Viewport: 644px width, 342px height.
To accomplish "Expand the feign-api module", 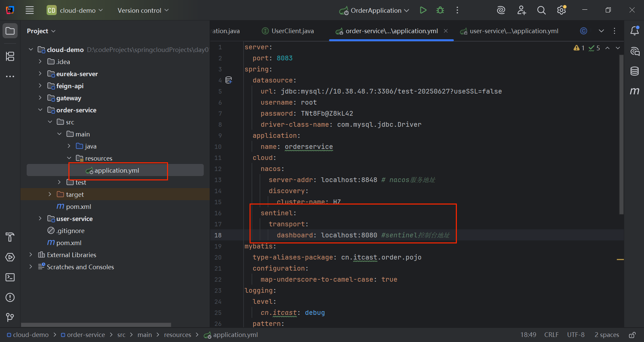I will coord(40,85).
